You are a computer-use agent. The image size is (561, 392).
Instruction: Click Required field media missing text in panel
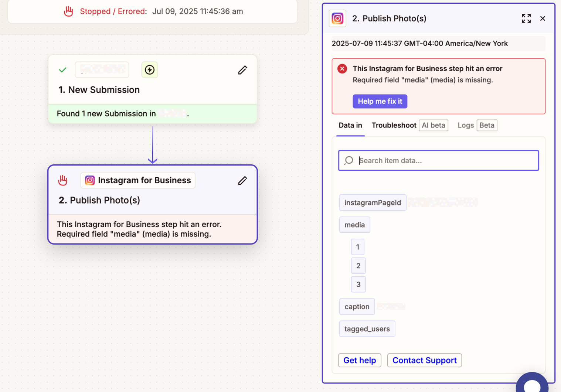coord(423,80)
